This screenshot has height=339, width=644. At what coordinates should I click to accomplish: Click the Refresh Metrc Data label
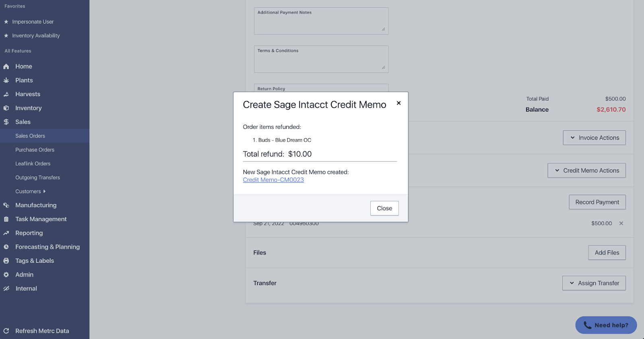[42, 331]
